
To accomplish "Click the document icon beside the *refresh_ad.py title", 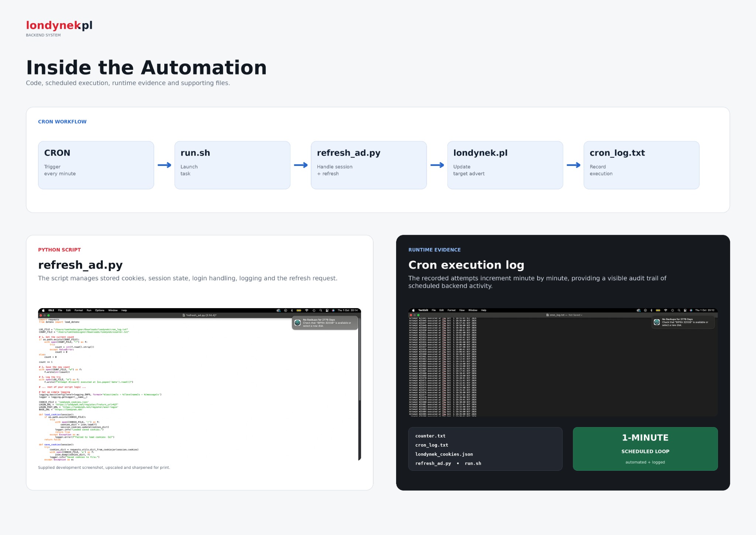I will [x=184, y=315].
